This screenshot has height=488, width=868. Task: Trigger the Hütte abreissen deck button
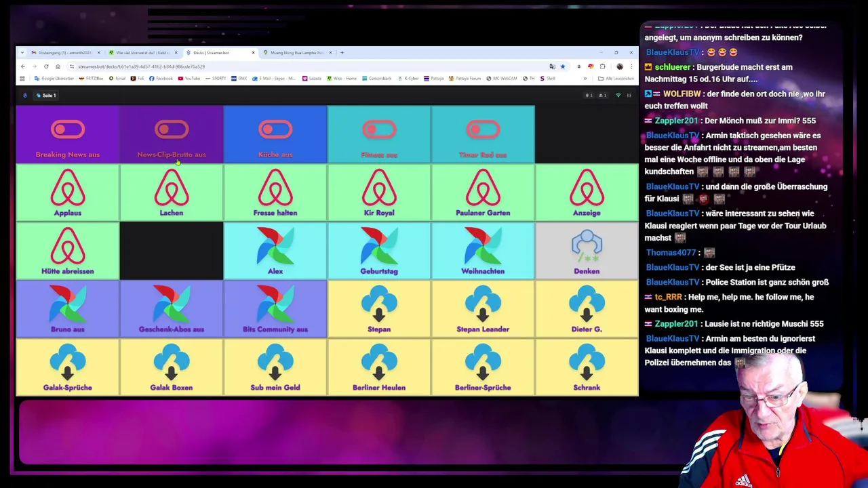(x=67, y=251)
